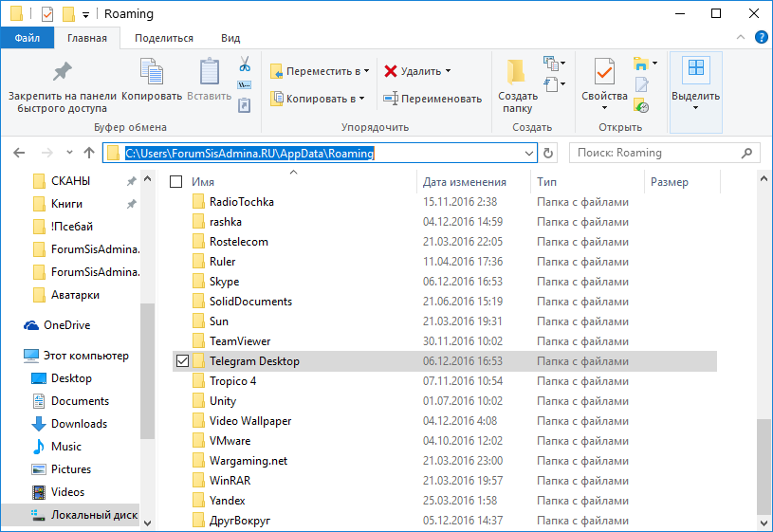Click the Forward navigation arrow
This screenshot has width=773, height=532.
point(46,153)
